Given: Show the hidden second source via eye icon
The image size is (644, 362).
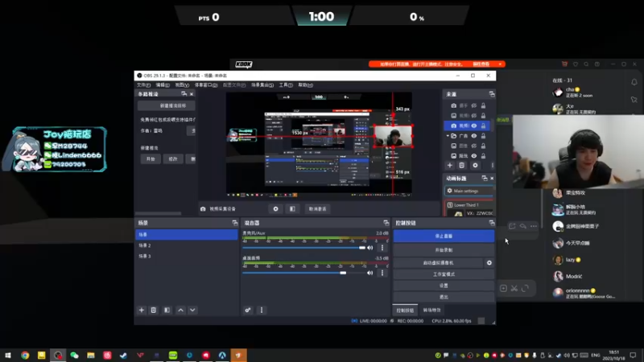Looking at the screenshot, I should coord(474,116).
